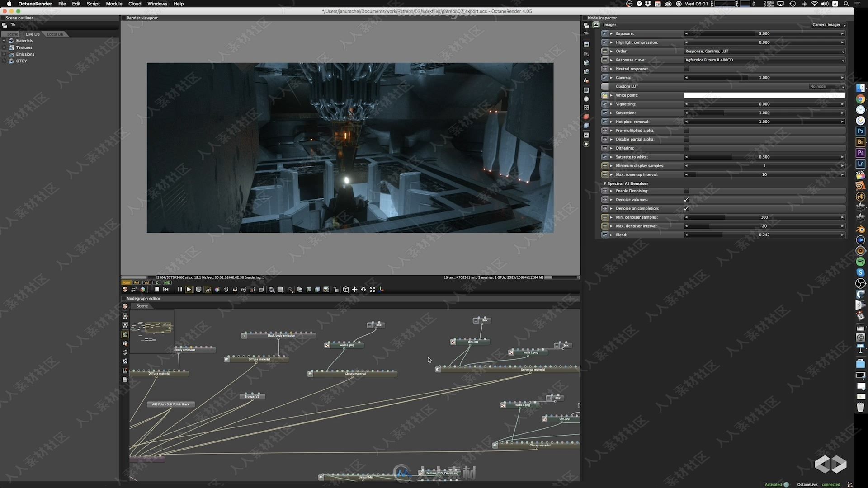Image resolution: width=868 pixels, height=488 pixels.
Task: Expand the Textures tree item
Action: (4, 47)
